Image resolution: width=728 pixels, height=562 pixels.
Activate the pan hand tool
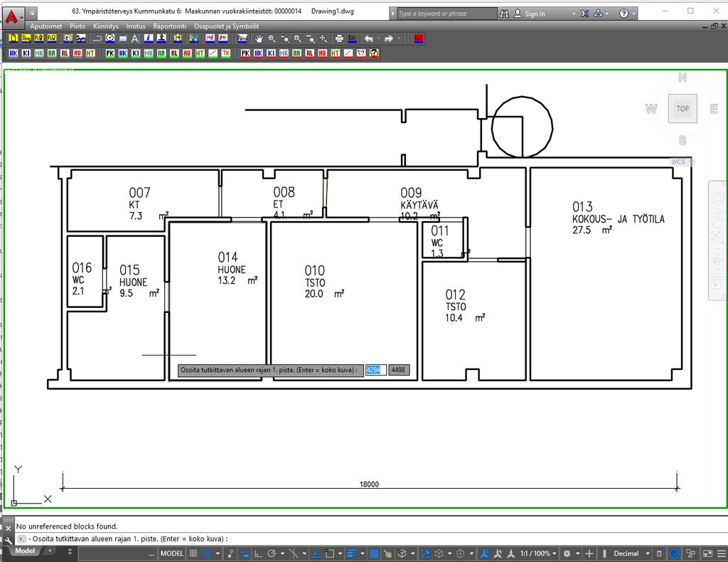click(259, 38)
